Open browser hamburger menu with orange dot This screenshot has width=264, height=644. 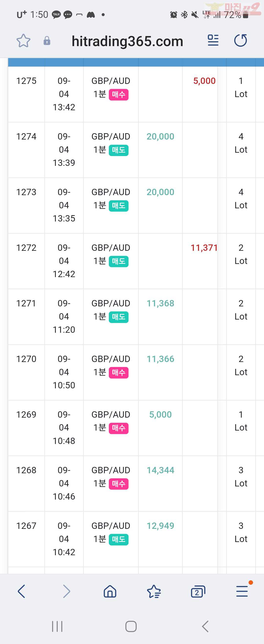coord(242,591)
